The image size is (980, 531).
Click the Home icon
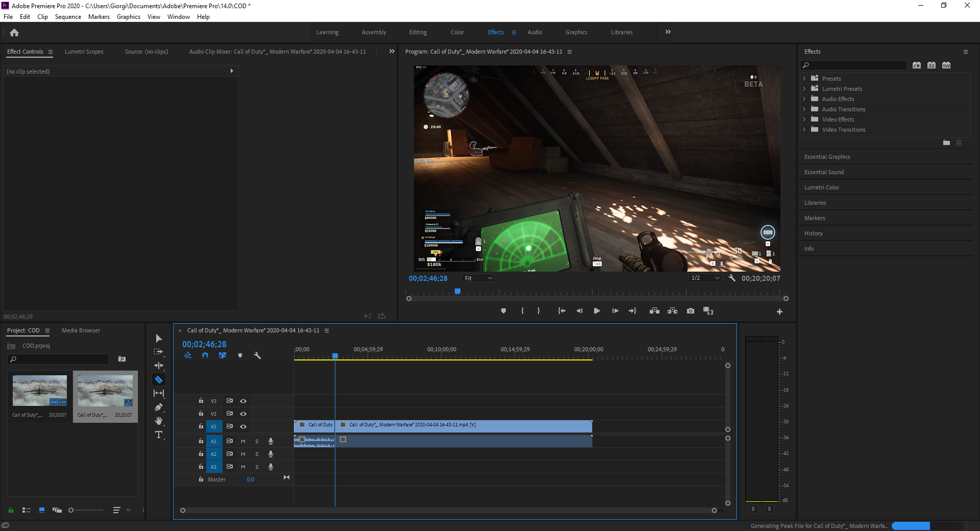(x=14, y=33)
